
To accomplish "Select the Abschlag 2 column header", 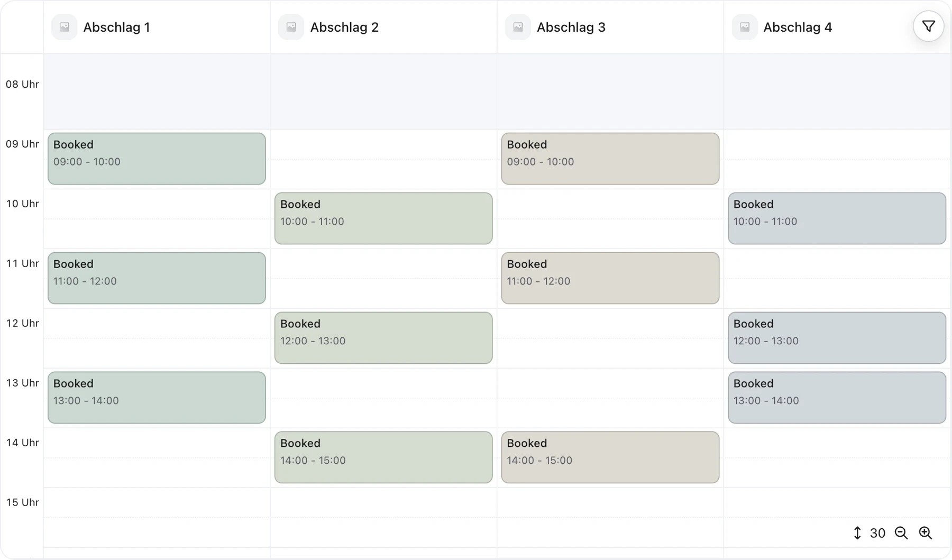I will click(x=383, y=27).
